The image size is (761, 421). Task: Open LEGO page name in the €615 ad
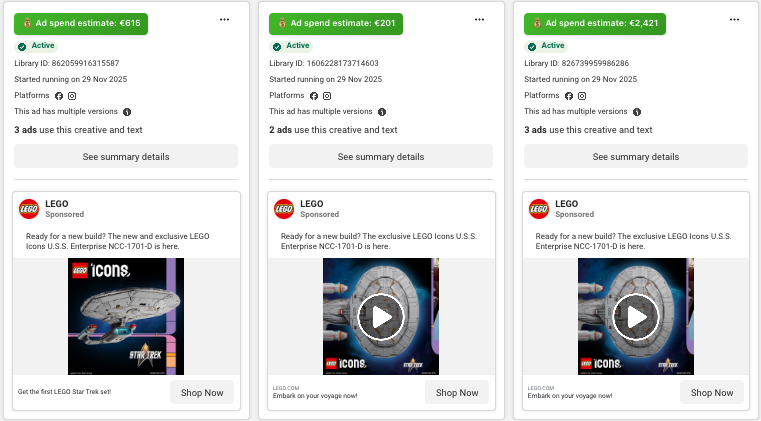[57, 204]
